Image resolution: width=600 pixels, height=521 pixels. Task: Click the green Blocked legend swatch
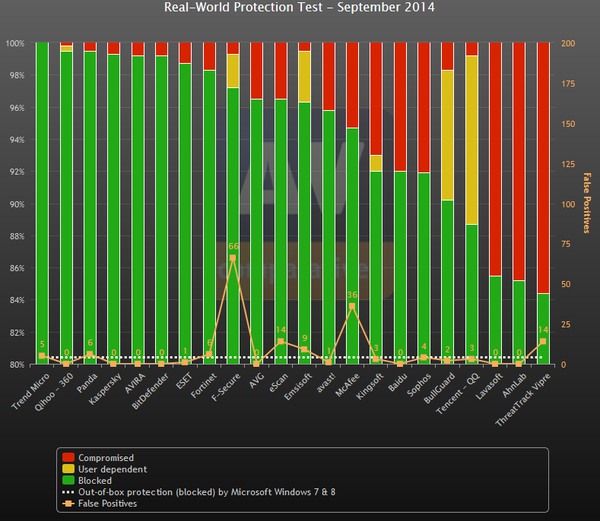(68, 480)
